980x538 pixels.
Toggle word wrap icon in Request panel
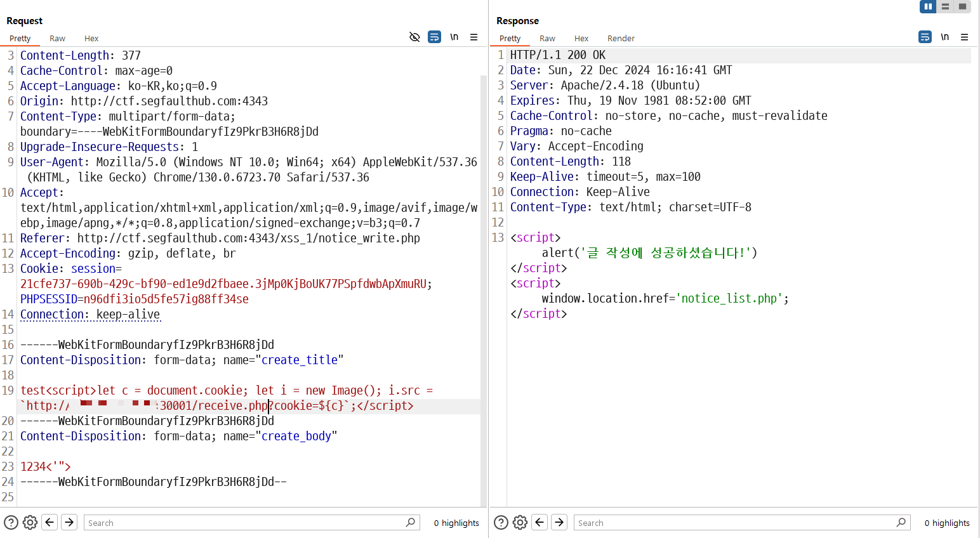[x=434, y=37]
